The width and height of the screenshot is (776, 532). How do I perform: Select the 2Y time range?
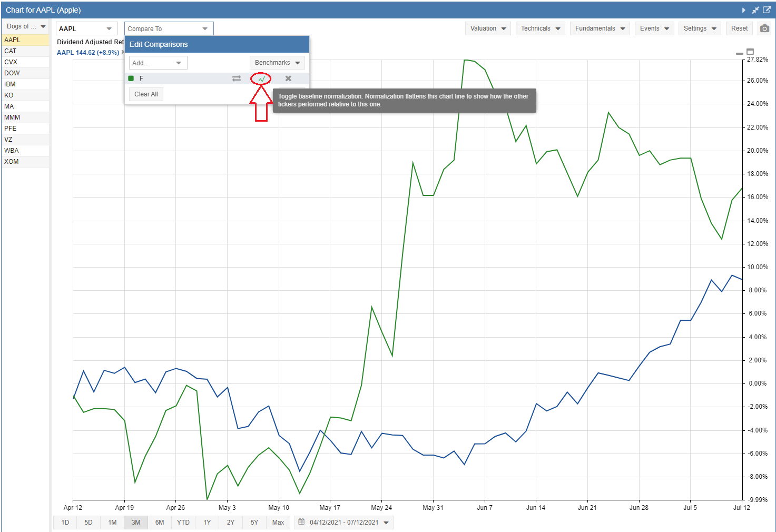click(x=231, y=523)
